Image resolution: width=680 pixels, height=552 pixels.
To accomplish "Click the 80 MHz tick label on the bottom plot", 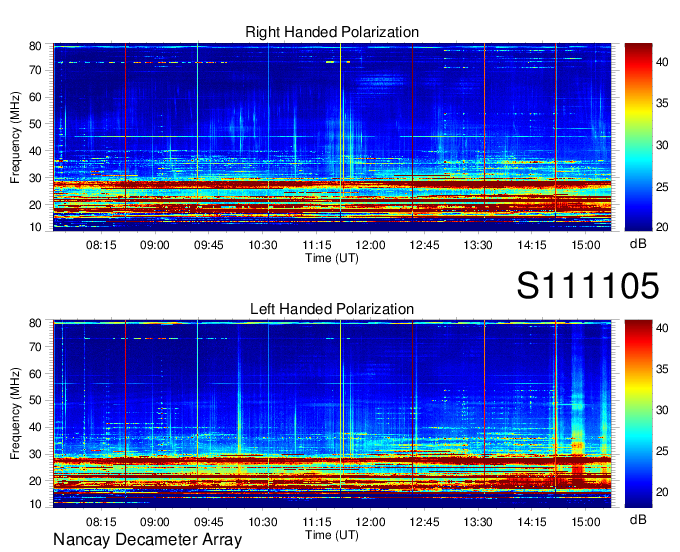I will [35, 323].
